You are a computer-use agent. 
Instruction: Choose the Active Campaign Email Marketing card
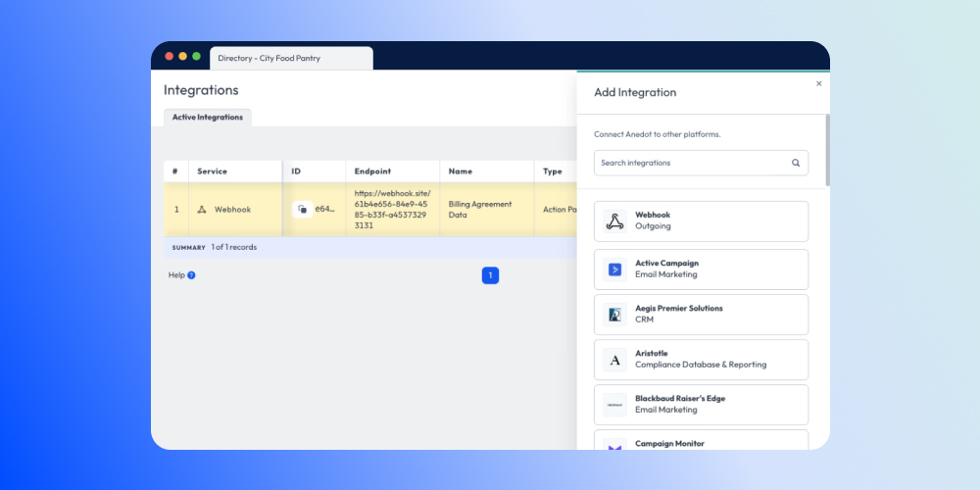click(x=701, y=269)
